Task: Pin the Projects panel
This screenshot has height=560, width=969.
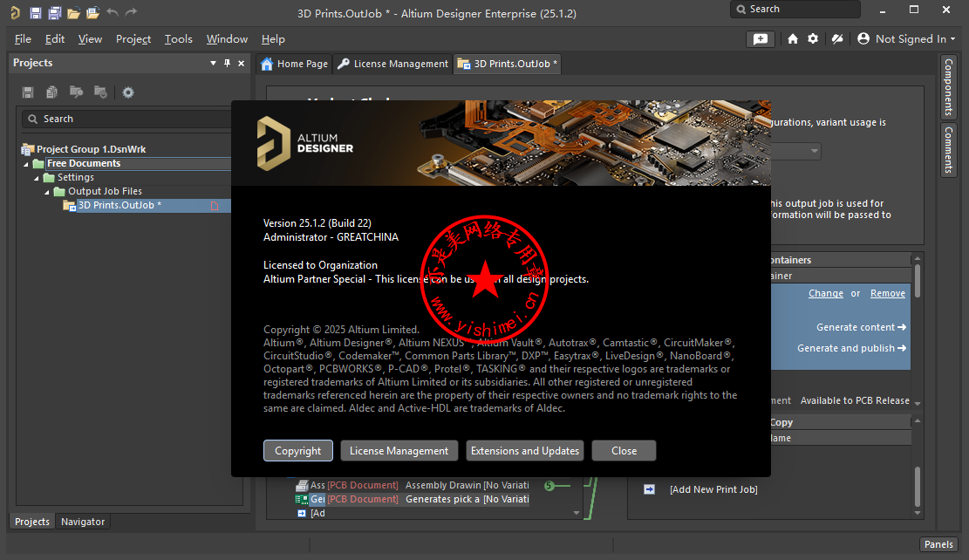Action: click(227, 63)
